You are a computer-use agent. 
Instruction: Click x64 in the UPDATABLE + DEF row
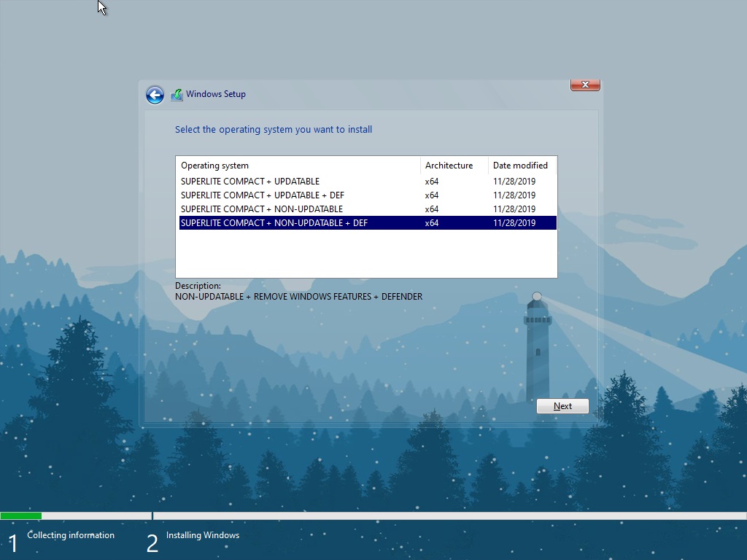click(432, 195)
